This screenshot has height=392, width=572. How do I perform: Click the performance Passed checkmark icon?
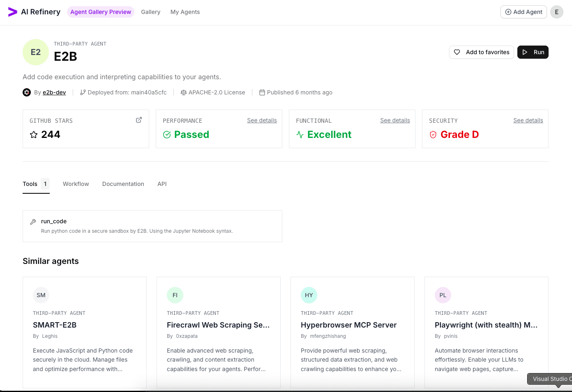point(167,135)
